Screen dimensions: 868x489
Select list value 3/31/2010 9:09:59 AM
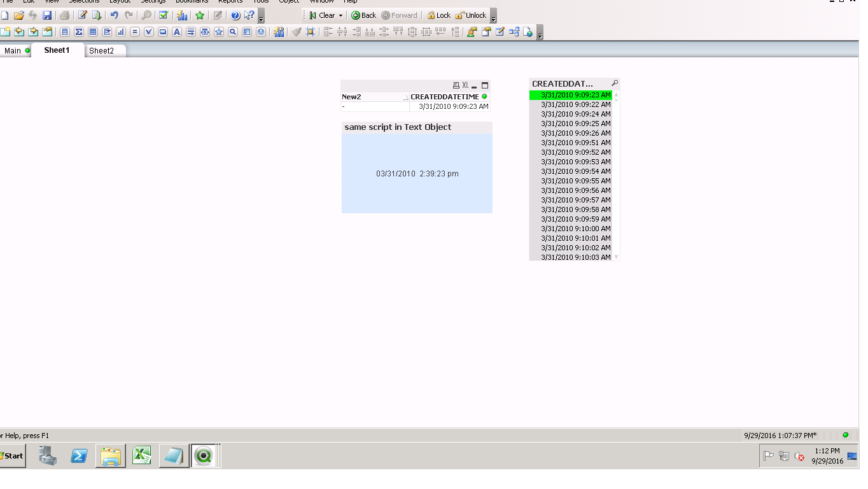[571, 219]
